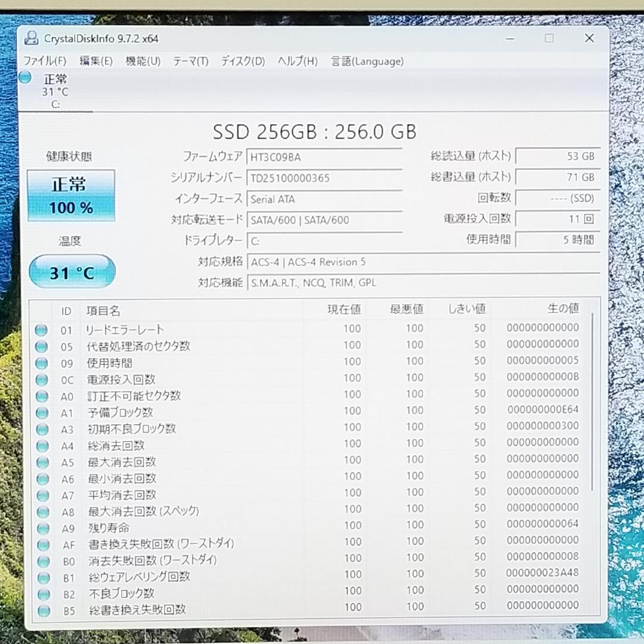
Task: Select raw value 00000000000B of 電源投入回数
Action: tap(543, 377)
